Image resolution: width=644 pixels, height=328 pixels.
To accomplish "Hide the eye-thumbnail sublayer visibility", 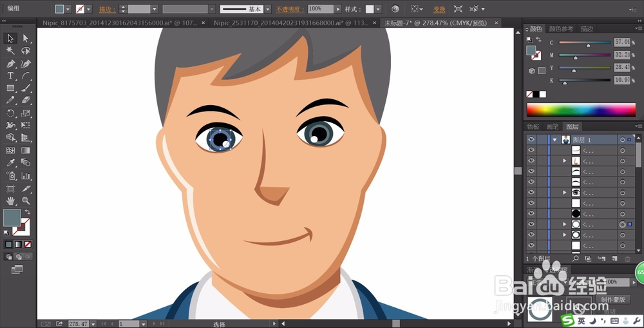I will (x=531, y=193).
